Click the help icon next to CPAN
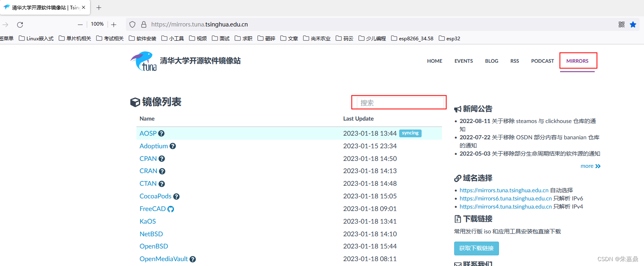Image resolution: width=644 pixels, height=266 pixels. (x=162, y=159)
